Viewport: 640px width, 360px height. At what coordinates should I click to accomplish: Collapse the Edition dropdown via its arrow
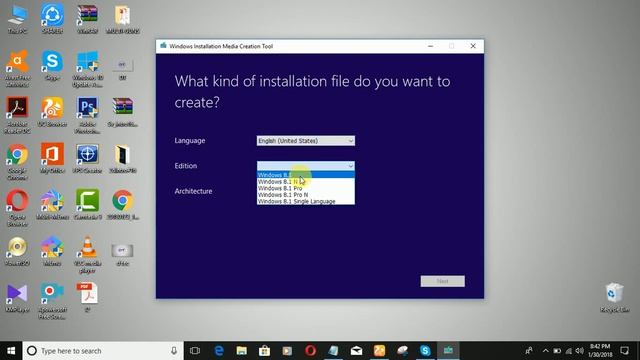(x=350, y=166)
